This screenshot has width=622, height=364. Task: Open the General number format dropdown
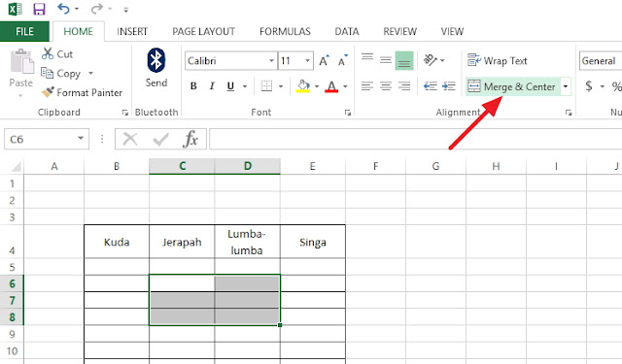click(x=601, y=60)
